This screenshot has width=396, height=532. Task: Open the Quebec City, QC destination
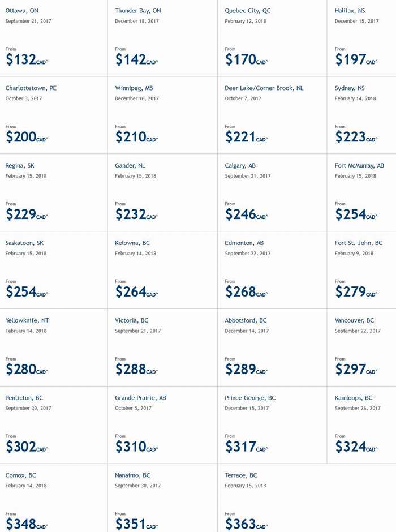tap(248, 11)
